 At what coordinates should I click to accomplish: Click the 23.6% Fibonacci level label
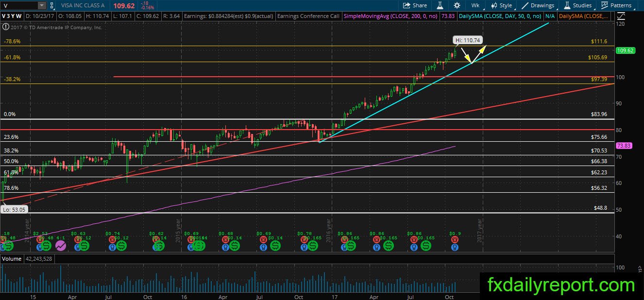pyautogui.click(x=11, y=137)
